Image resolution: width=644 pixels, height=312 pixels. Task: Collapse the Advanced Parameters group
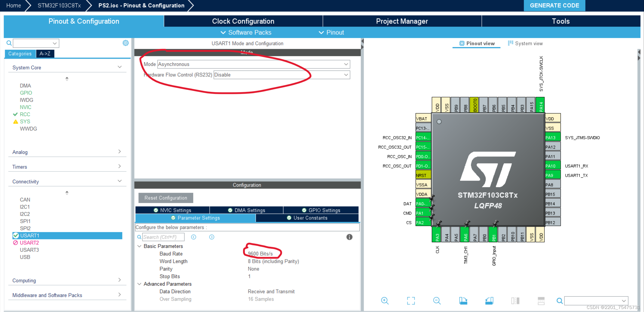[139, 284]
